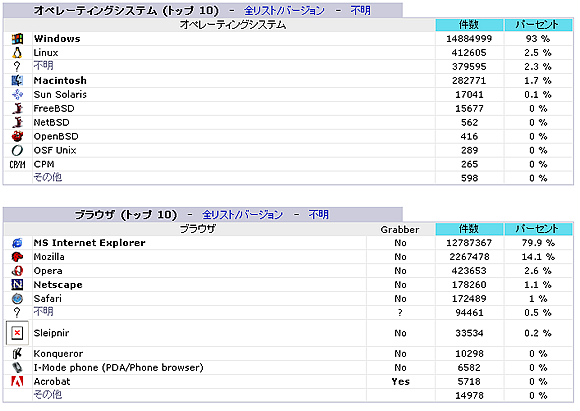The height and width of the screenshot is (411, 580).
Task: Click 件数 column header in OS table
Action: [469, 25]
